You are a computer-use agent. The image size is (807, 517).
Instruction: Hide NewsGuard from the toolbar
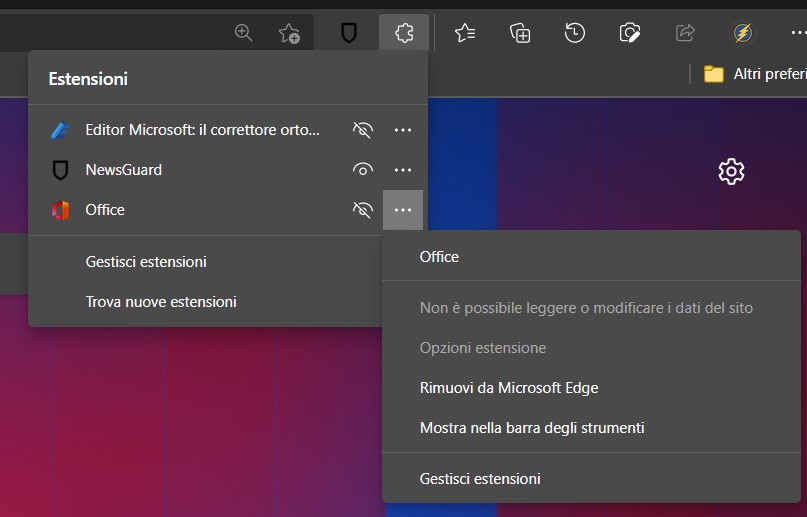tap(362, 170)
